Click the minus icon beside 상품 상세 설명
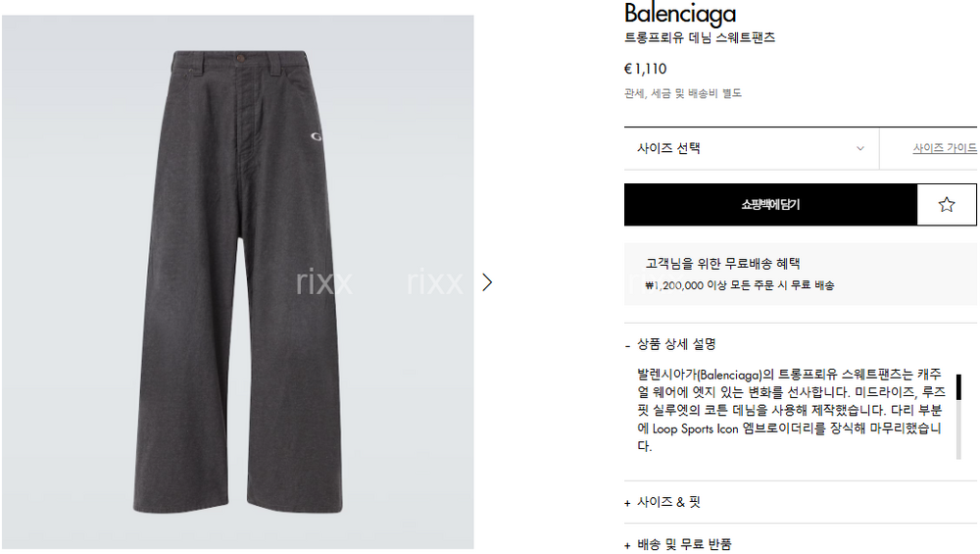This screenshot has height=554, width=980. (627, 345)
